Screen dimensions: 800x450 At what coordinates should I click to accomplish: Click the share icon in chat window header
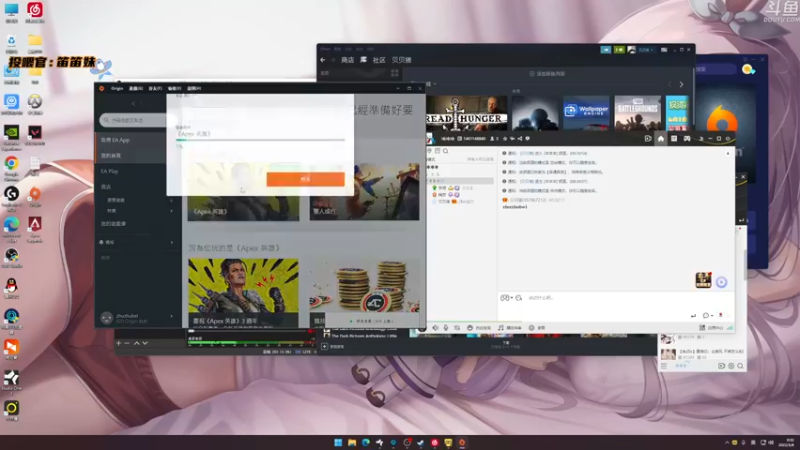coord(520,139)
